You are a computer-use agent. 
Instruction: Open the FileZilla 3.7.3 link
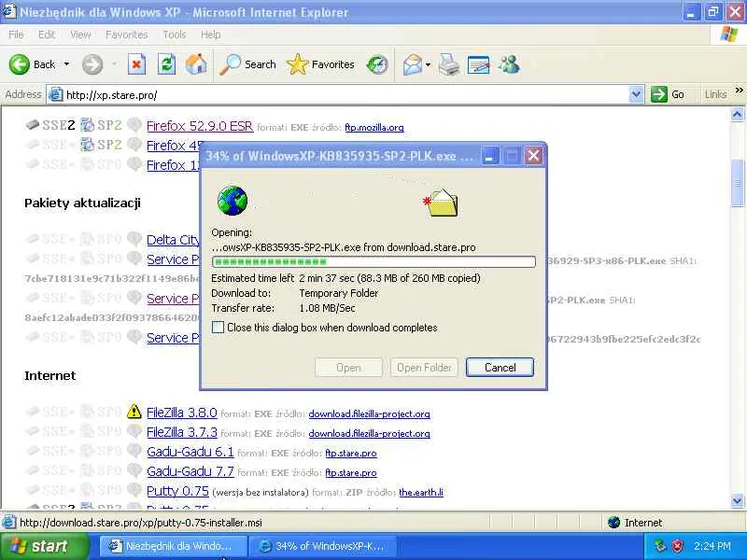(181, 432)
